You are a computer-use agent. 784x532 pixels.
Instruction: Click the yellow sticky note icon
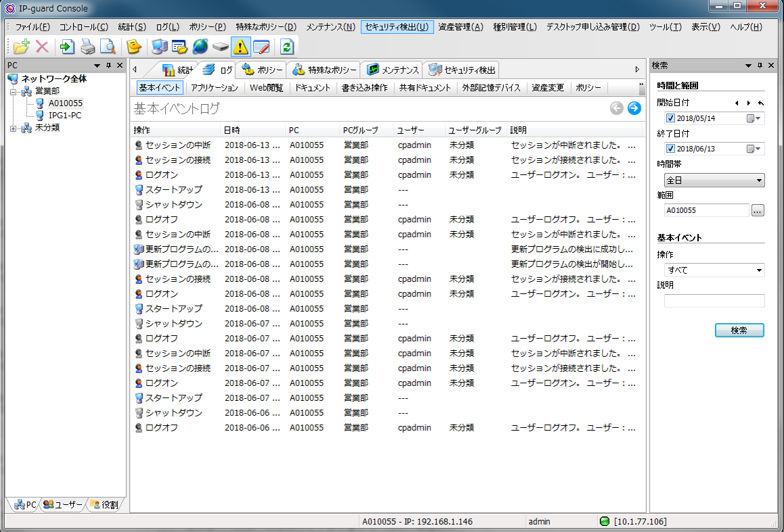click(135, 47)
